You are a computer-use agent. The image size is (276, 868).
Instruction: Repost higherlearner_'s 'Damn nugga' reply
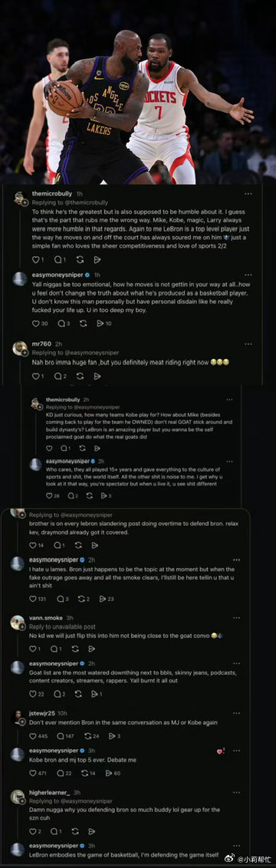coord(78,831)
